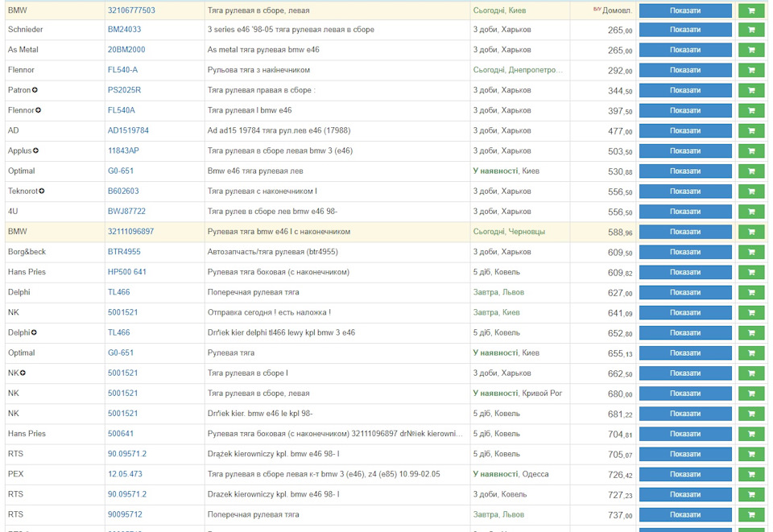Open info icon next to Patron

35,90
